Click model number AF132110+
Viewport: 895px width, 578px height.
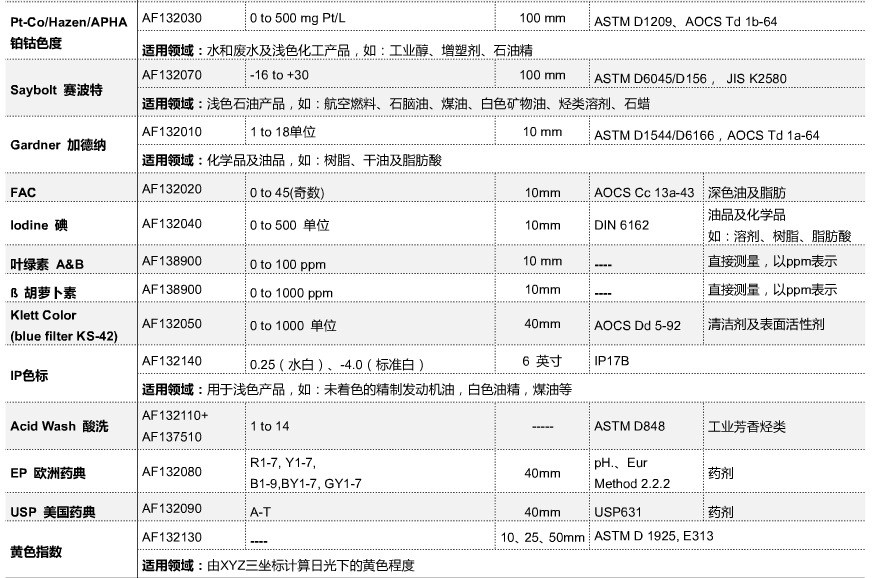click(175, 416)
